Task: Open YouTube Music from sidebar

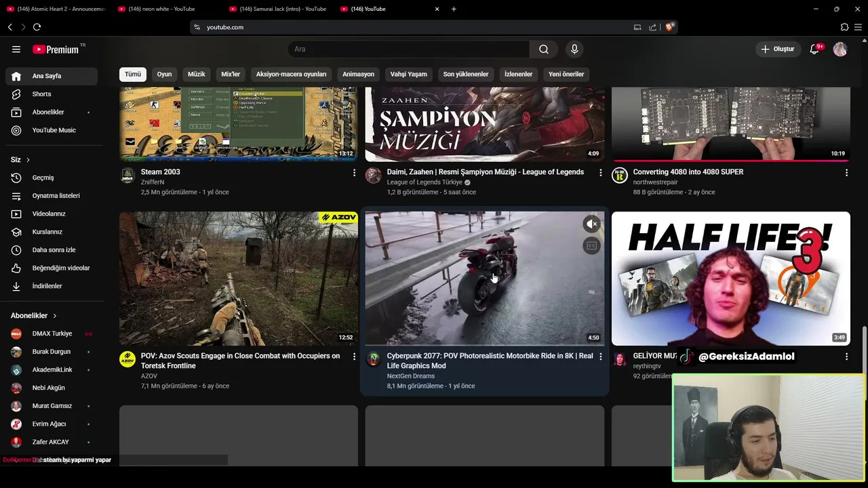Action: [x=52, y=130]
